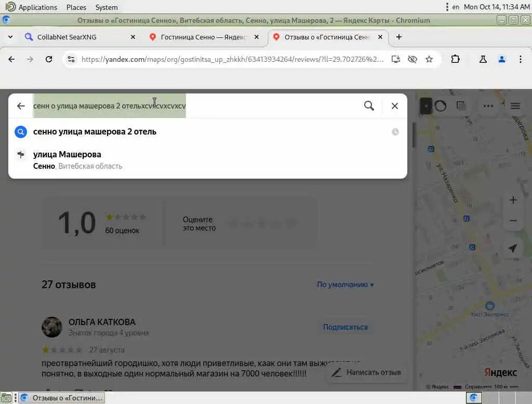This screenshot has height=404, width=532.
Task: Click the map layers icon
Action: coord(461,106)
